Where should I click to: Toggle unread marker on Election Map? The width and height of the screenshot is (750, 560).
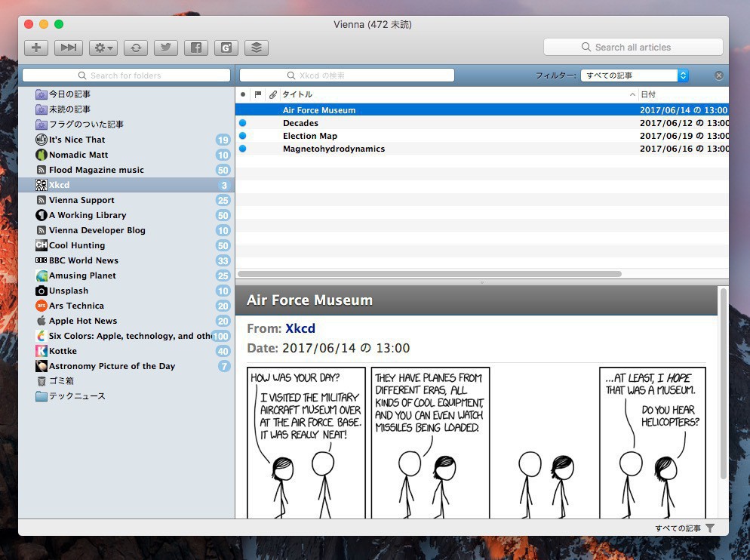(243, 136)
